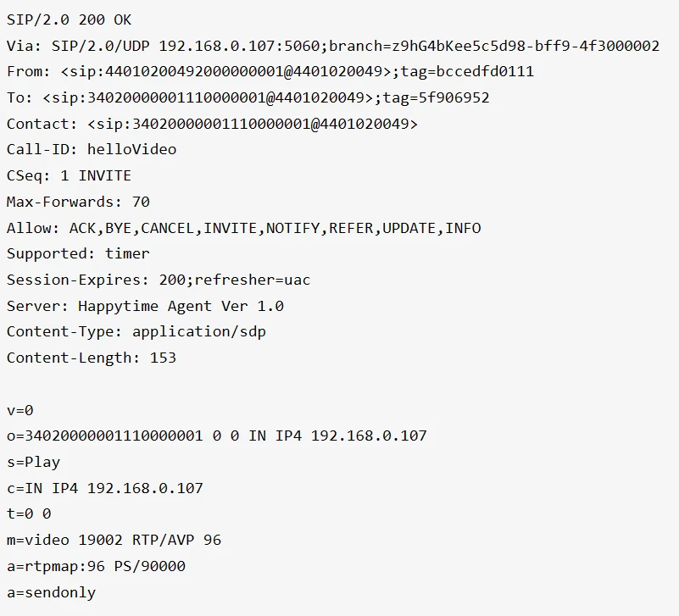The width and height of the screenshot is (679, 616).
Task: Click the Content-Type application/sdp line
Action: point(136,332)
